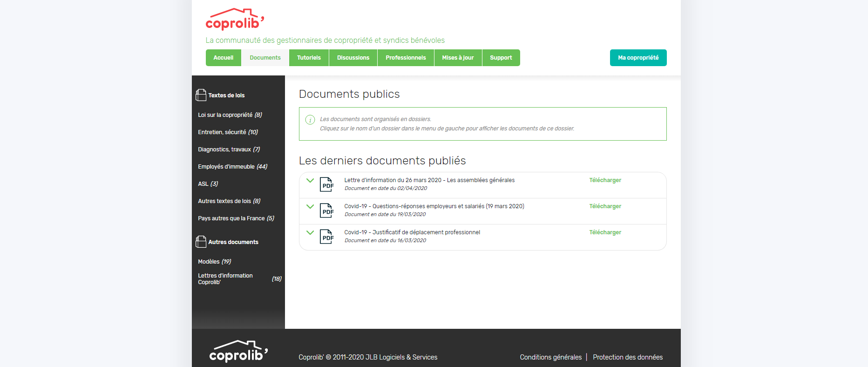Go to the Professionnels tab

[x=406, y=58]
